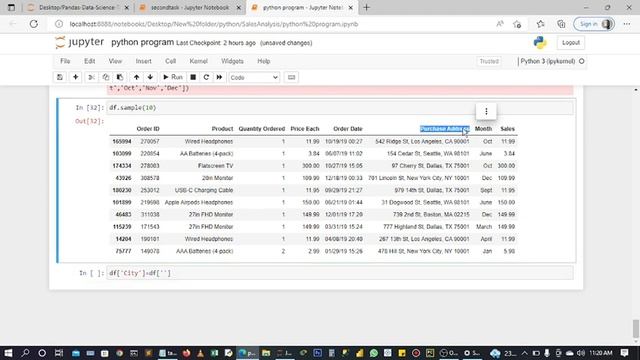
Task: Open the Widgets menu
Action: tap(232, 61)
